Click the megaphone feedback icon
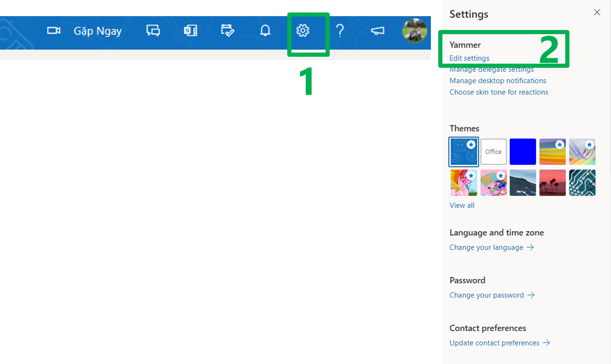The height and width of the screenshot is (364, 611). coord(377,31)
